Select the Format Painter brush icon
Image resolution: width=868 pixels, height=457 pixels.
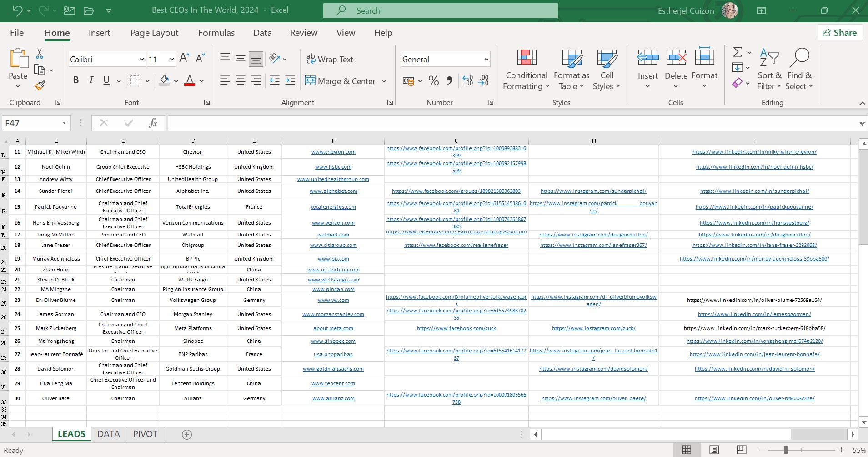pos(40,85)
